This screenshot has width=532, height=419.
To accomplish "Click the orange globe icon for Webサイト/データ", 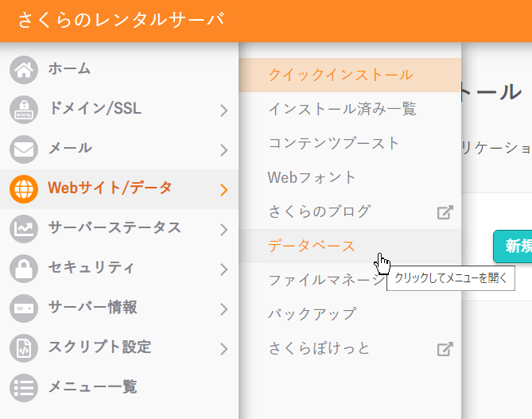I will pos(24,189).
